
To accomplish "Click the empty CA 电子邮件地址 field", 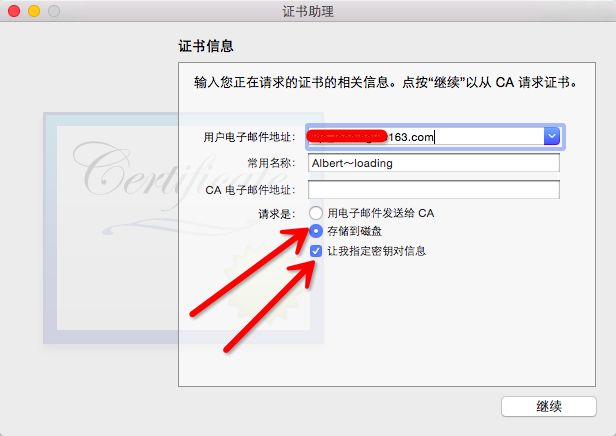I will click(434, 190).
